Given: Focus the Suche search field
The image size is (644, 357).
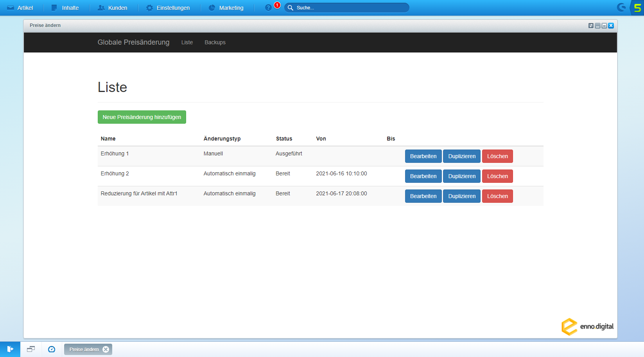Looking at the screenshot, I should (x=347, y=8).
